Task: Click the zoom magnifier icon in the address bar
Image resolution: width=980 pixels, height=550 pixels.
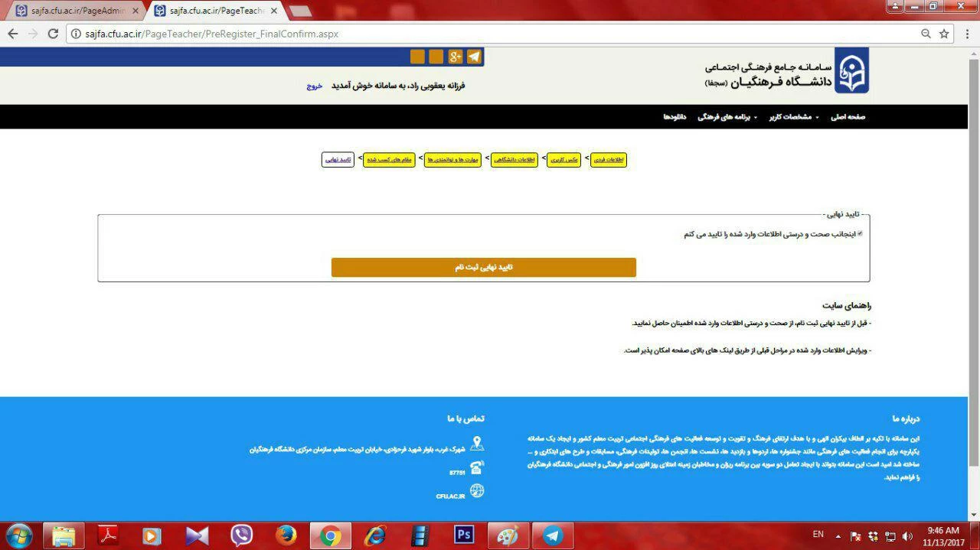Action: pyautogui.click(x=926, y=34)
